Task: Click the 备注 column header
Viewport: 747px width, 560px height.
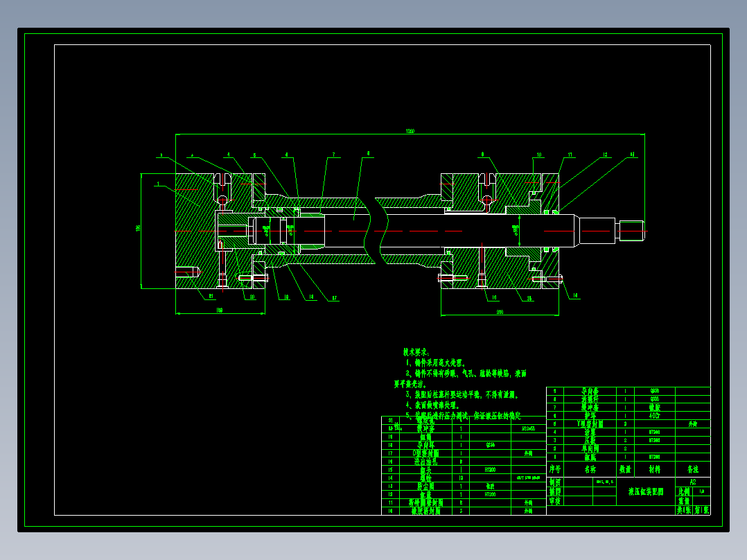Action: [x=693, y=469]
